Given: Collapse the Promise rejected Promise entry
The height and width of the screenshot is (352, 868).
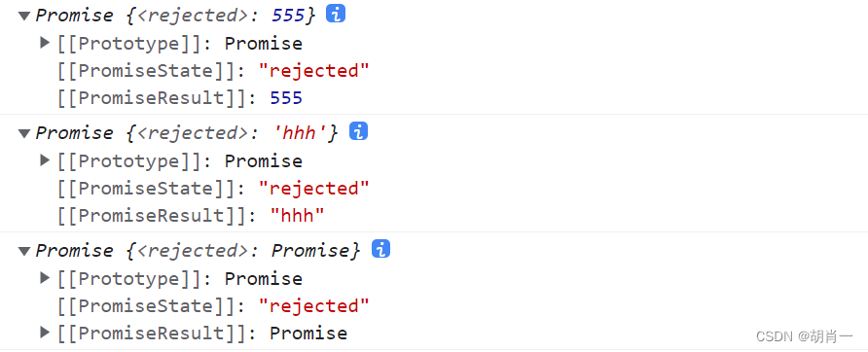Looking at the screenshot, I should pyautogui.click(x=23, y=251).
